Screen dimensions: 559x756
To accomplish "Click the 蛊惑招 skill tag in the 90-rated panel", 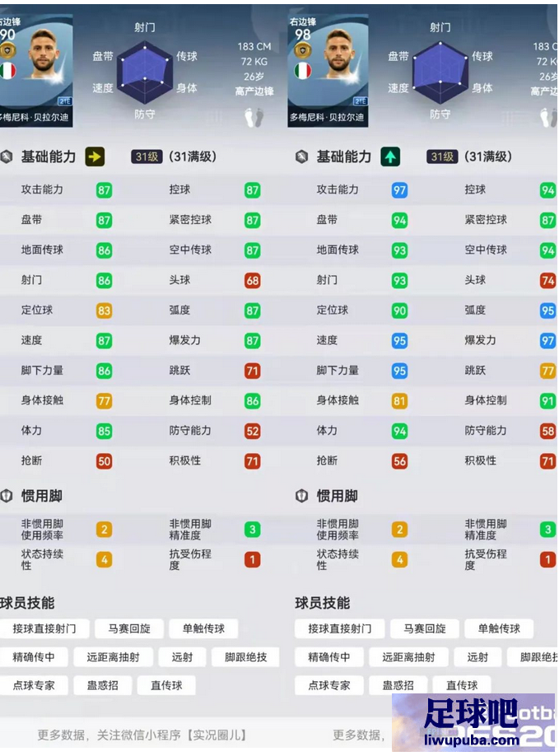I will (103, 686).
